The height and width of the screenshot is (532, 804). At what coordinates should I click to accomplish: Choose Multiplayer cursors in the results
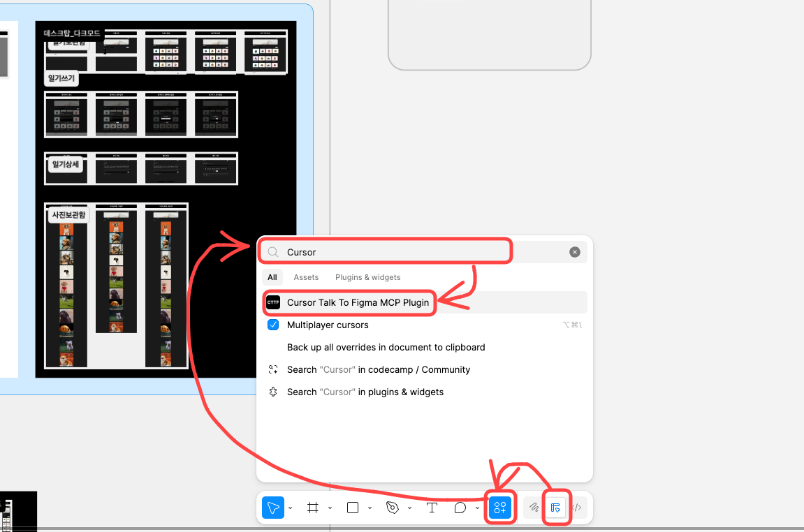click(425, 325)
